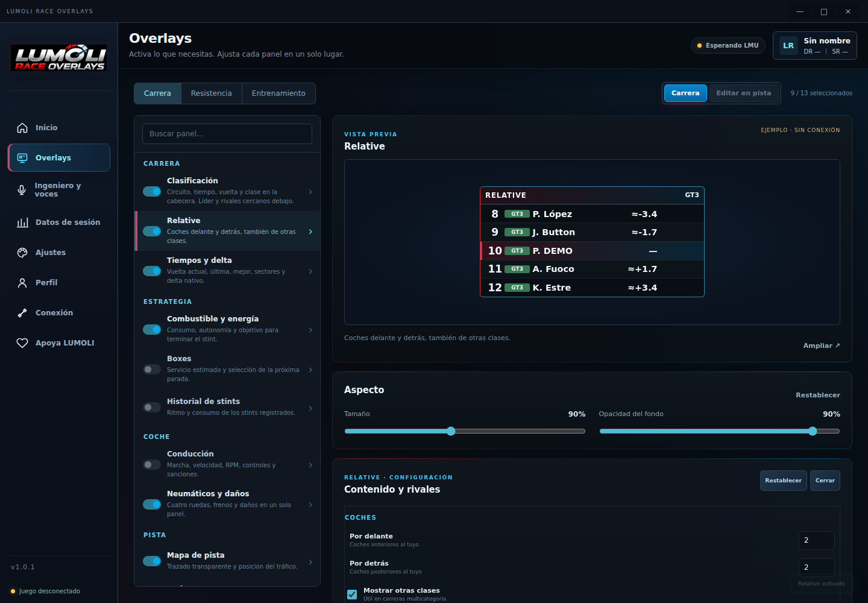868x603 pixels.
Task: Click Restablecer button next to Cerrar
Action: (x=783, y=481)
